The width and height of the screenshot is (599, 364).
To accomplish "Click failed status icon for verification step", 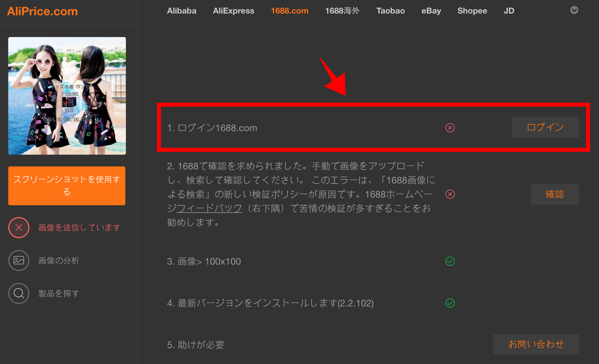I will [450, 194].
